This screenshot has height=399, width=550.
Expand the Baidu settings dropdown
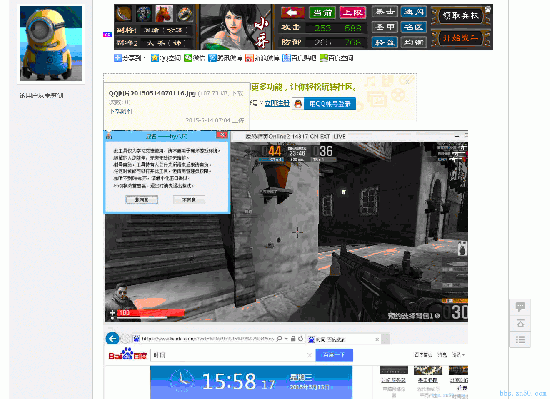pos(458,355)
